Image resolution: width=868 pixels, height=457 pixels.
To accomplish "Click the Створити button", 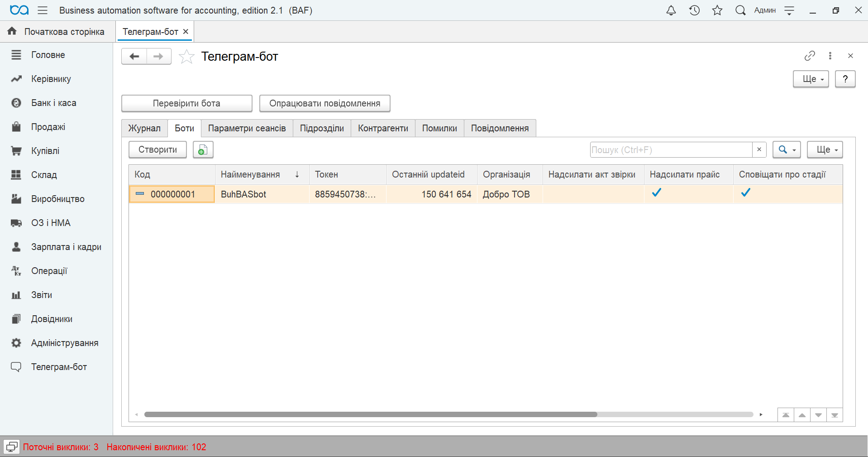I will click(157, 149).
